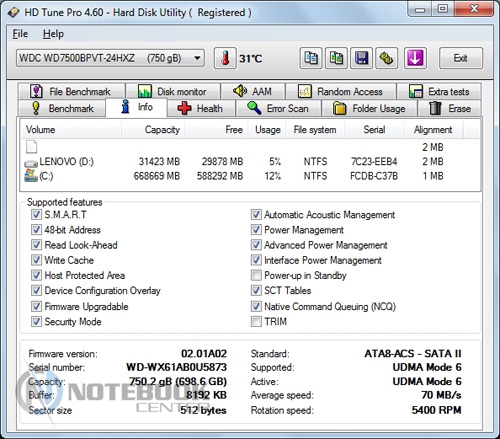
Task: Toggle the Write Cache checkbox
Action: [x=36, y=260]
